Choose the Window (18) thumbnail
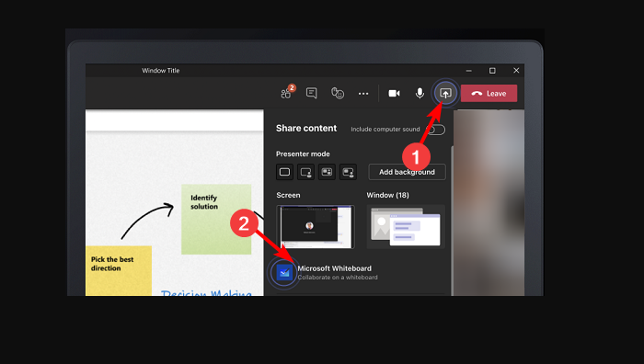This screenshot has width=644, height=364. 406,227
